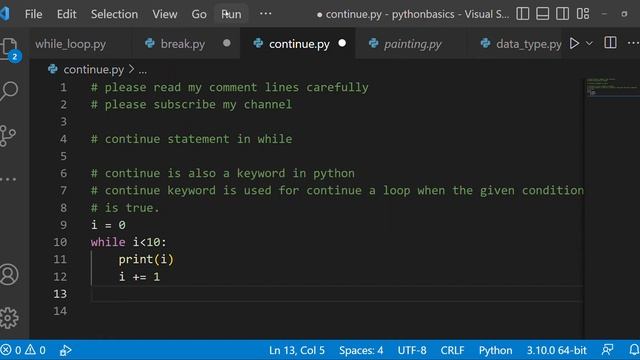Expand breadcrumb ellipsis symbol list
640x360 pixels.
142,71
